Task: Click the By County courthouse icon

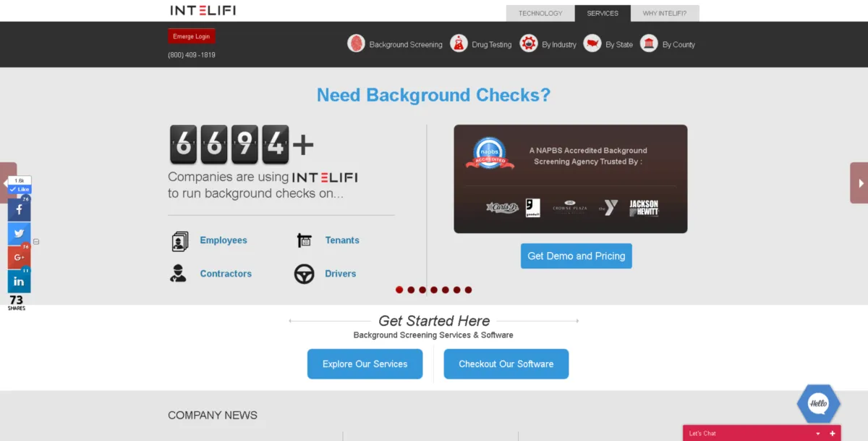Action: (x=649, y=44)
